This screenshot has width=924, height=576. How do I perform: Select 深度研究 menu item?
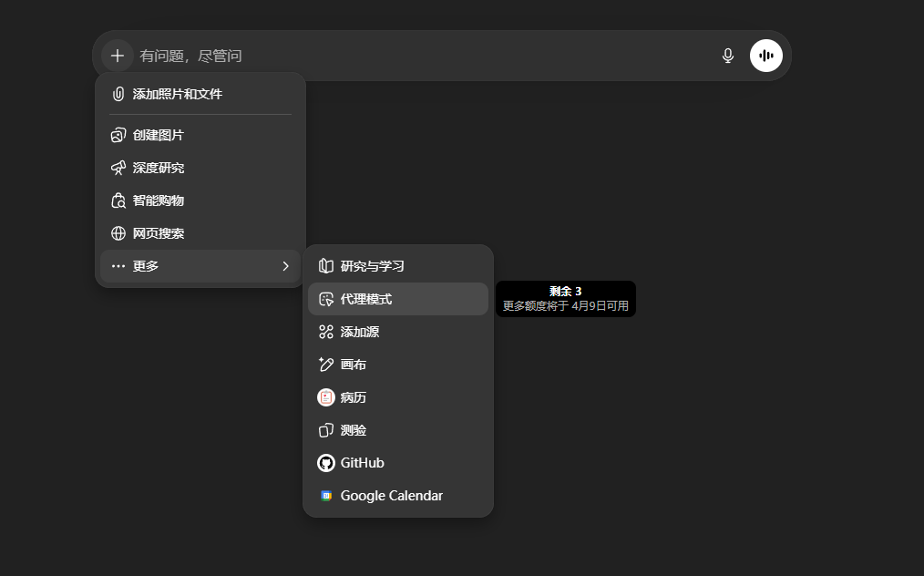pyautogui.click(x=200, y=168)
